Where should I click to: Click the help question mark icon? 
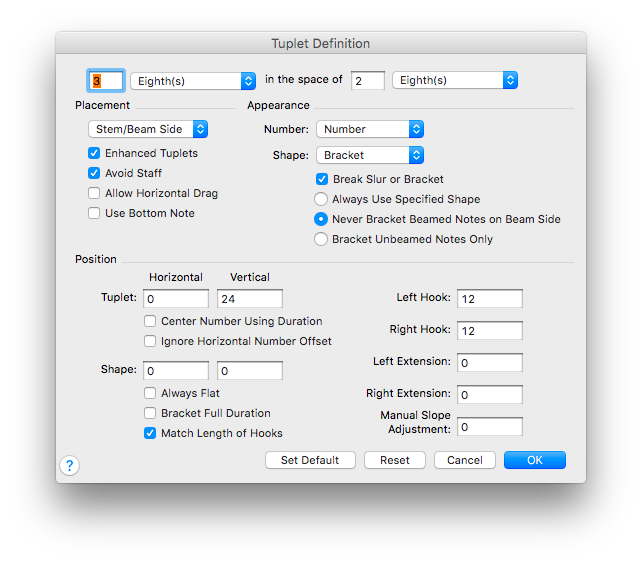(70, 465)
